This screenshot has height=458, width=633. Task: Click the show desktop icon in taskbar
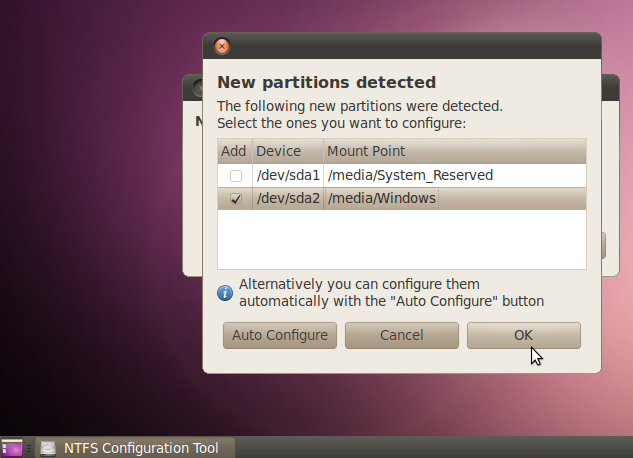tap(12, 448)
